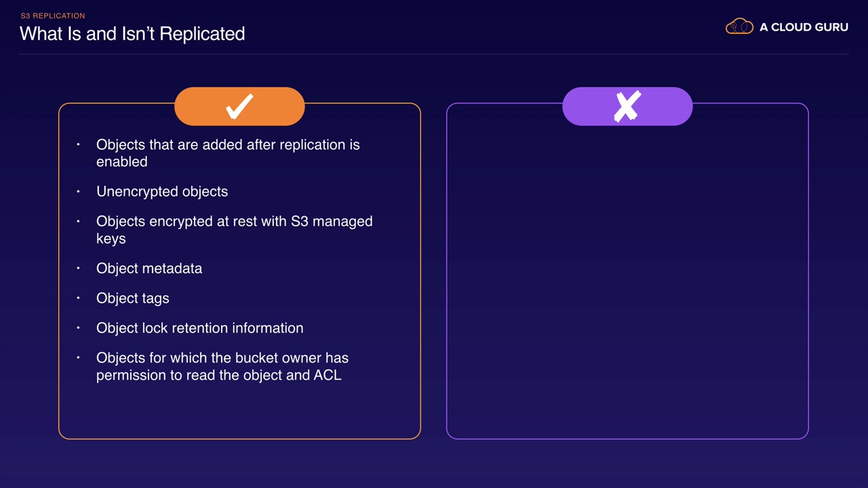Click the bullet dot beside "Unencrypted objects"
The height and width of the screenshot is (488, 868).
[79, 191]
